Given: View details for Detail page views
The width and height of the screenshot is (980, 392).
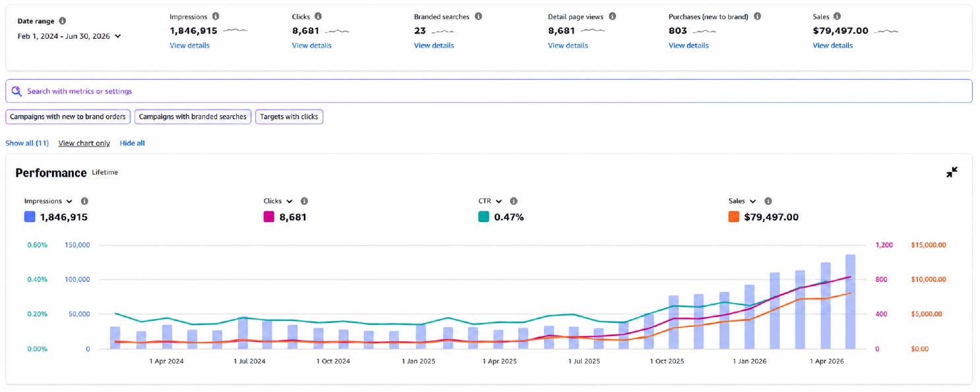Looking at the screenshot, I should [568, 45].
